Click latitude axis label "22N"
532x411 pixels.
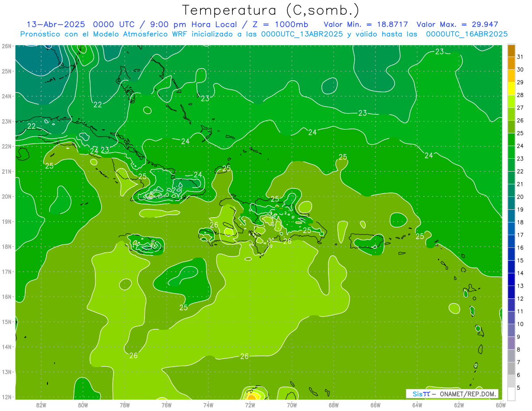[x=7, y=146]
